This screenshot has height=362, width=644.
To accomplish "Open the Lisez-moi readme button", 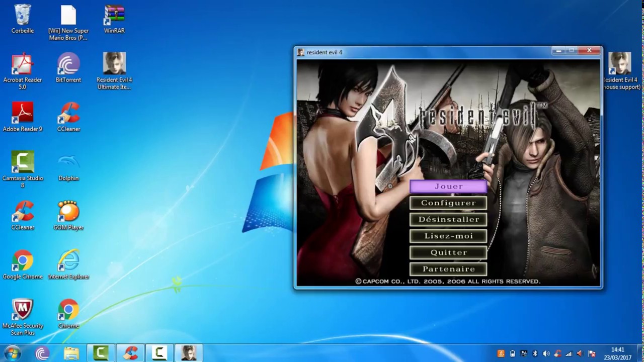I will coord(448,236).
